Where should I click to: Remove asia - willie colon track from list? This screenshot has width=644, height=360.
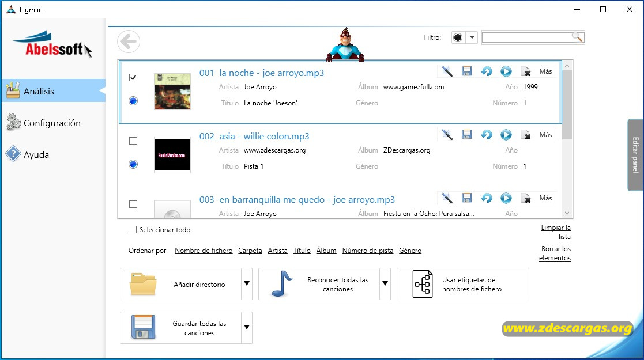tap(526, 135)
